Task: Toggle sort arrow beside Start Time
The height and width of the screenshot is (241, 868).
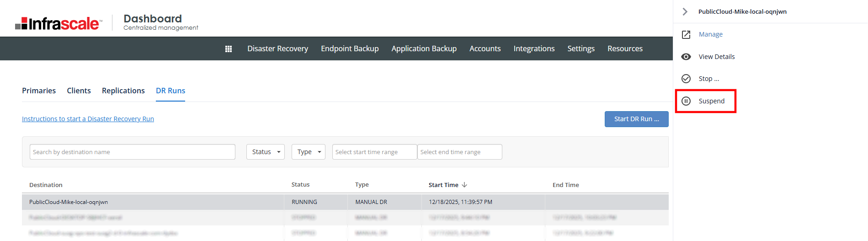Action: pyautogui.click(x=464, y=185)
